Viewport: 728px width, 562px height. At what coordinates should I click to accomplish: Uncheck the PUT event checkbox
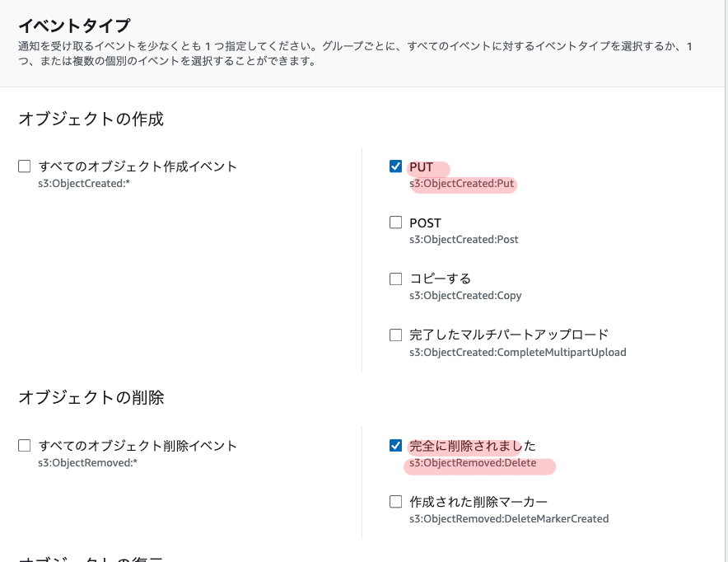click(x=395, y=166)
